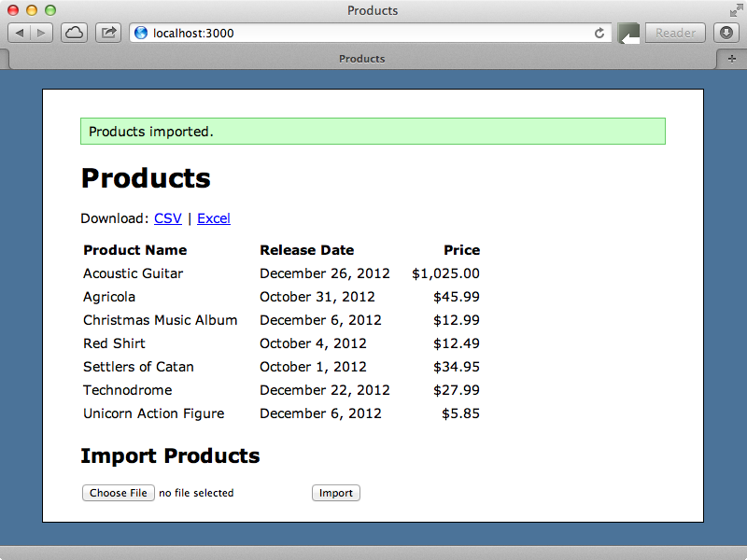747x560 pixels.
Task: Click the December 22, 2012 date
Action: tap(325, 390)
